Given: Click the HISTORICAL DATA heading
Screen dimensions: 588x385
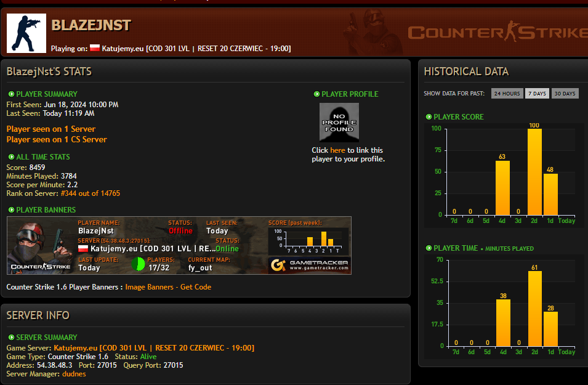Looking at the screenshot, I should tap(466, 71).
